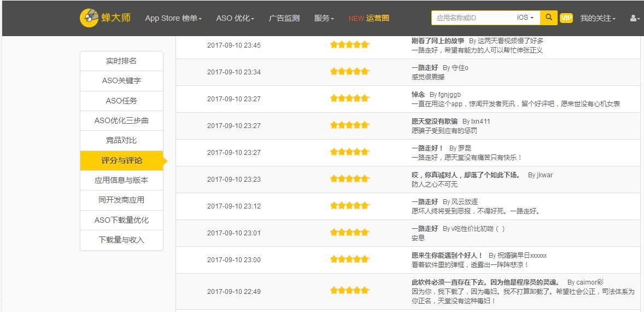Go to 广告监测 page
This screenshot has width=644, height=312.
pyautogui.click(x=284, y=18)
